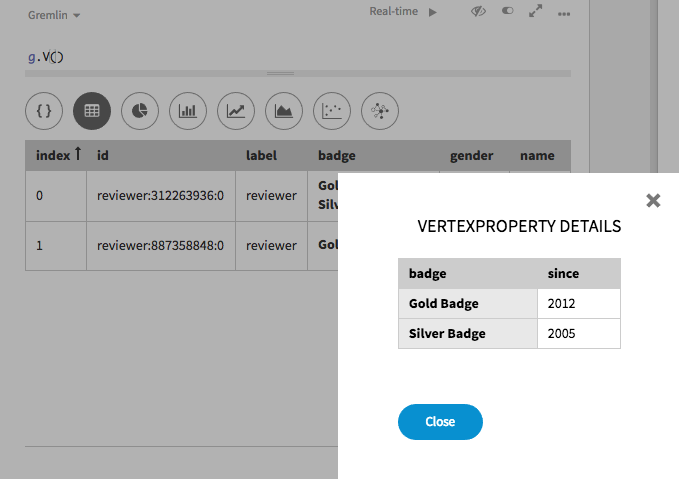The width and height of the screenshot is (679, 479).
Task: Click the Close button in the dialog
Action: pyautogui.click(x=440, y=422)
